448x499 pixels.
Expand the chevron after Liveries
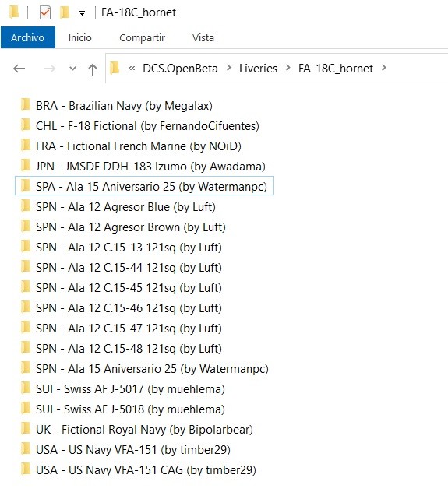point(287,68)
